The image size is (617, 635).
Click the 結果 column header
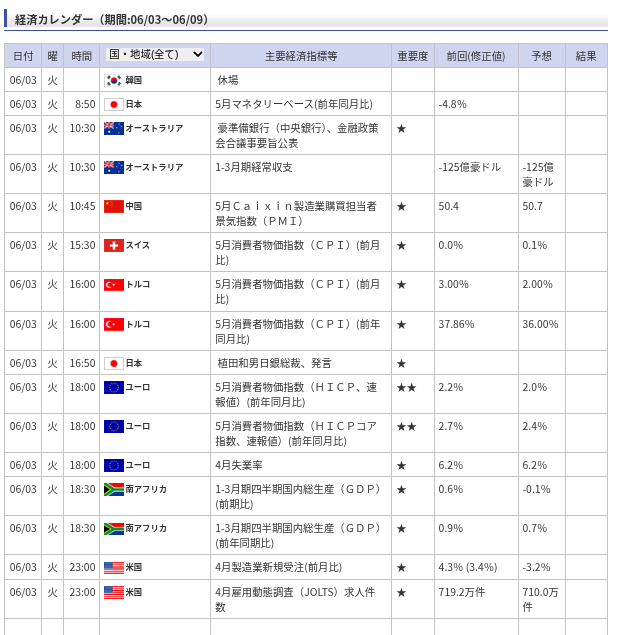(x=586, y=56)
